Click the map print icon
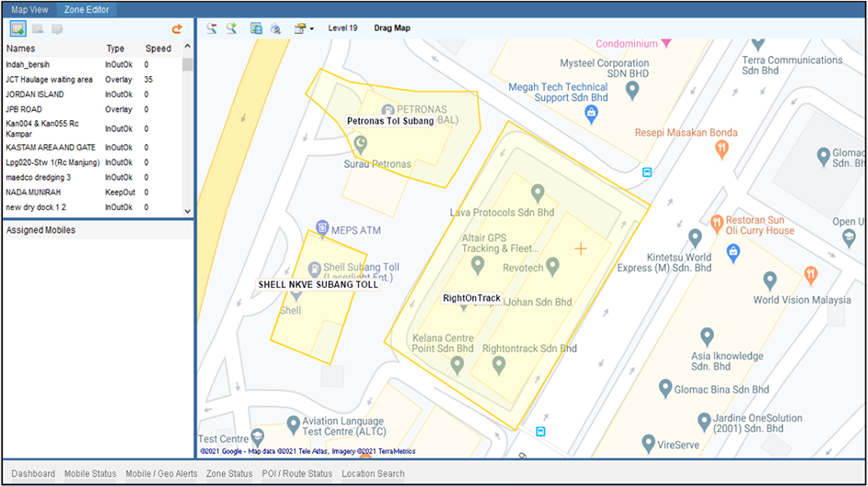Image resolution: width=868 pixels, height=486 pixels. point(275,28)
